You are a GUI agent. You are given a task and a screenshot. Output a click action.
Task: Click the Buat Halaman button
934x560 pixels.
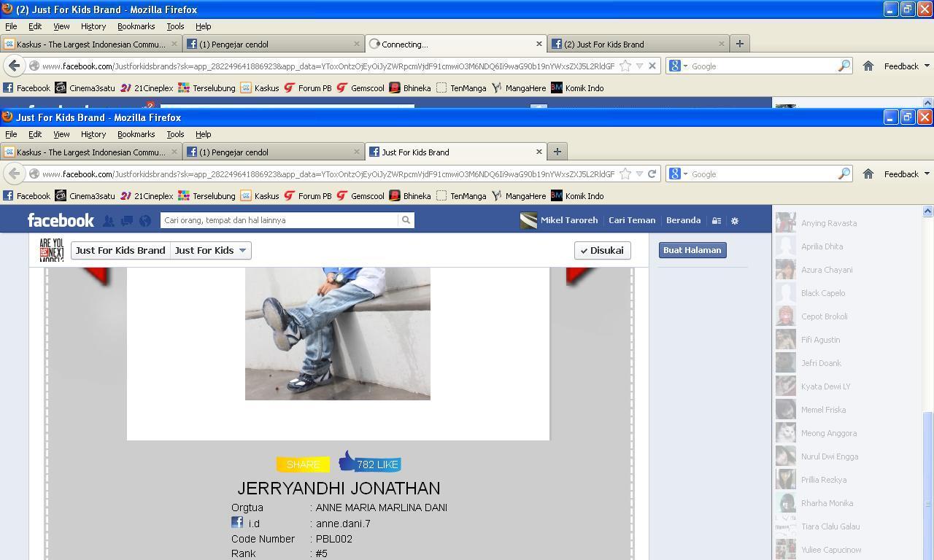[x=692, y=250]
